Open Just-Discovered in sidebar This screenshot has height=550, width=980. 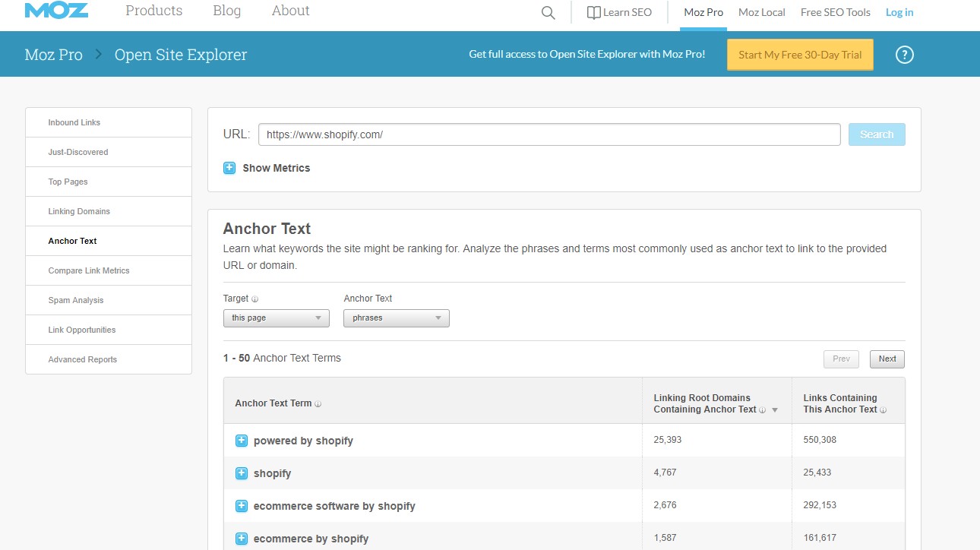point(109,152)
